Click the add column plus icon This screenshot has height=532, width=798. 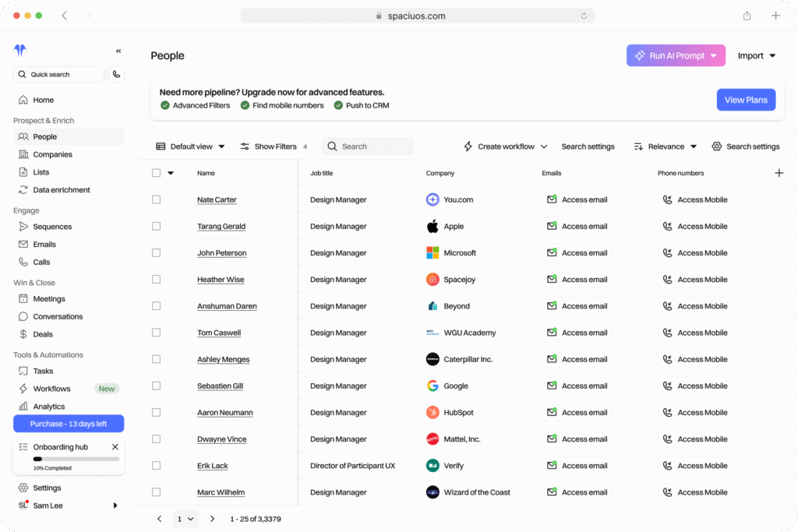(x=779, y=173)
